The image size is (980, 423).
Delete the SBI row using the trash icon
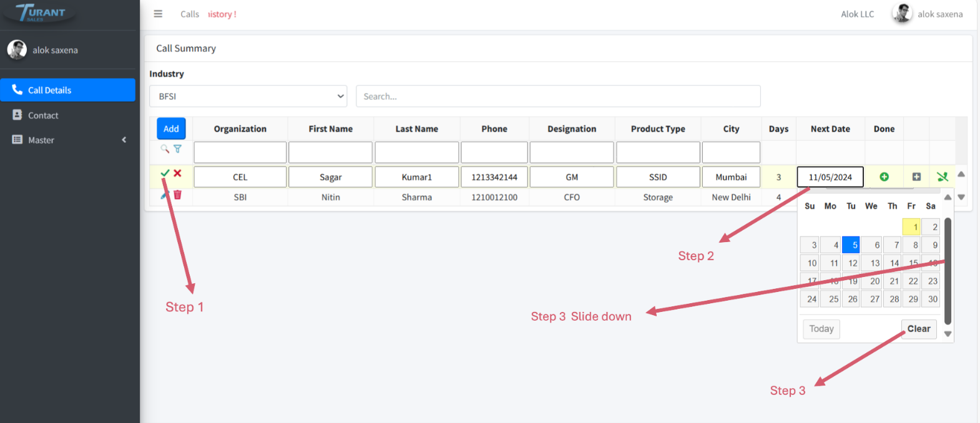point(178,195)
